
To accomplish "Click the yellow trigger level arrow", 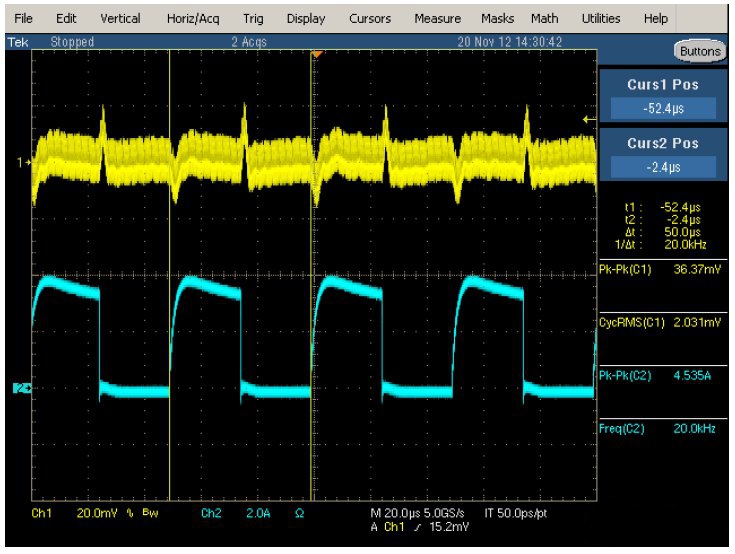I will (589, 120).
